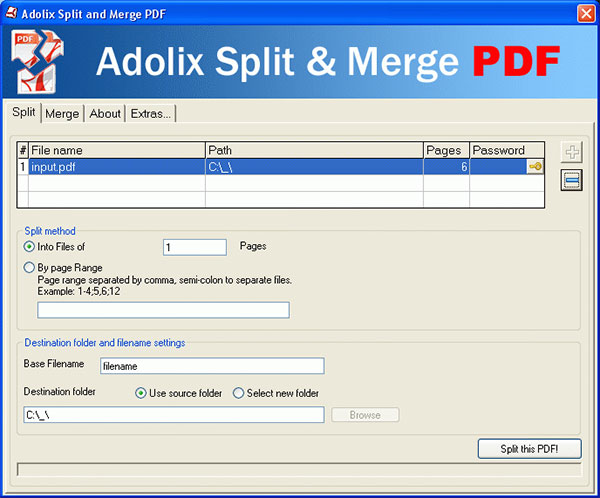The image size is (600, 498).
Task: Click the add file plus icon
Action: (571, 153)
